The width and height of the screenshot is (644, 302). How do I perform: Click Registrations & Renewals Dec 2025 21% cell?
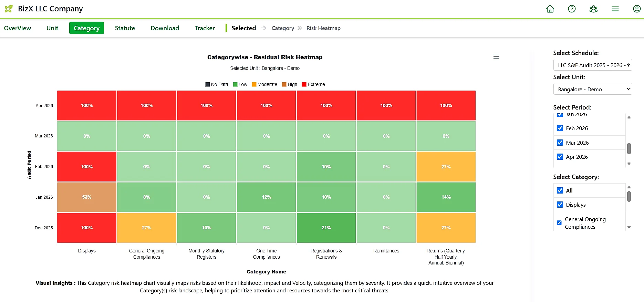click(326, 228)
